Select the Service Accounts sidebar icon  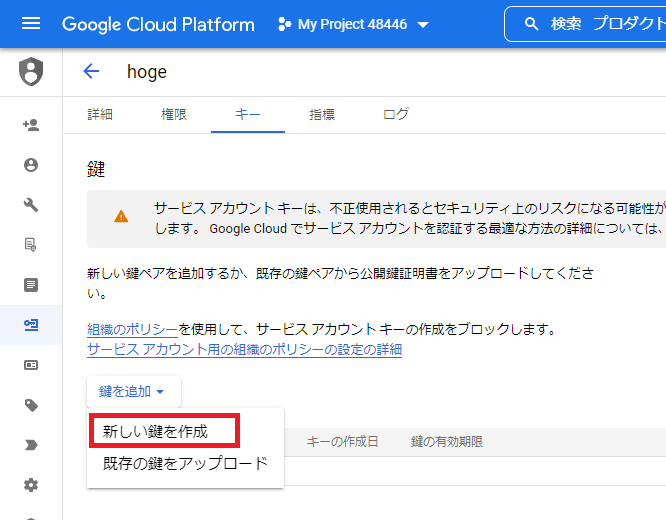(x=31, y=325)
